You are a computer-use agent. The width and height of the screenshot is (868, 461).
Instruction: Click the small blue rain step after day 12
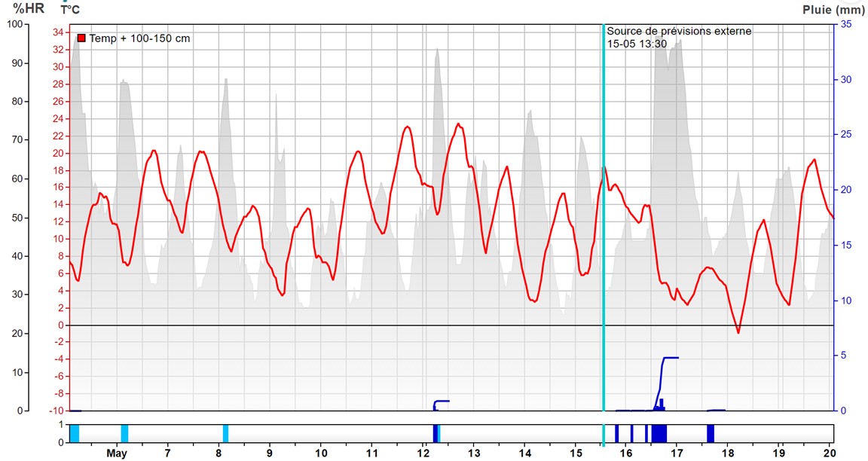point(442,401)
